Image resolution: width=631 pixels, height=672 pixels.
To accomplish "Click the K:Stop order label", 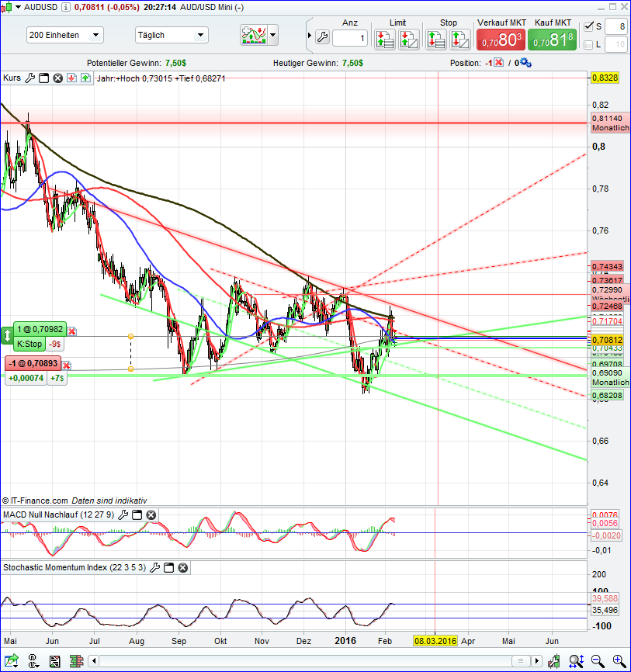I will [x=29, y=344].
